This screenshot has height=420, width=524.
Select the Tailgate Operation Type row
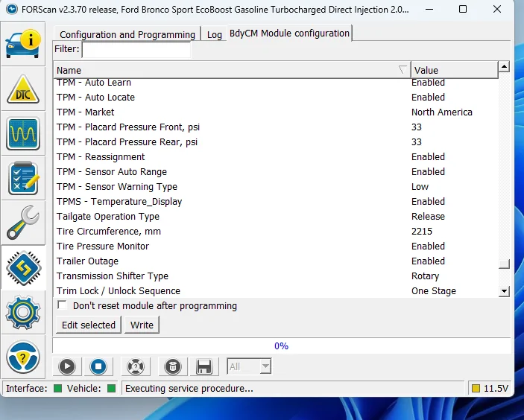pyautogui.click(x=108, y=217)
